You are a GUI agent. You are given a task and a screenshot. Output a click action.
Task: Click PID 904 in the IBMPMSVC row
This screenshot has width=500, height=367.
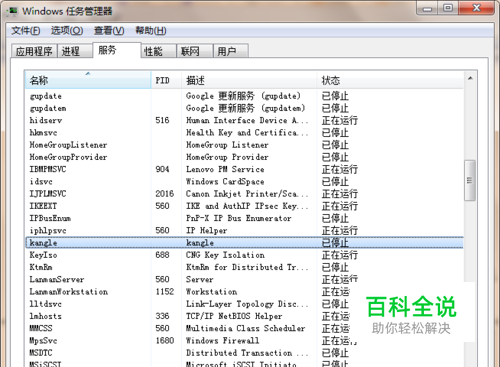(x=162, y=169)
